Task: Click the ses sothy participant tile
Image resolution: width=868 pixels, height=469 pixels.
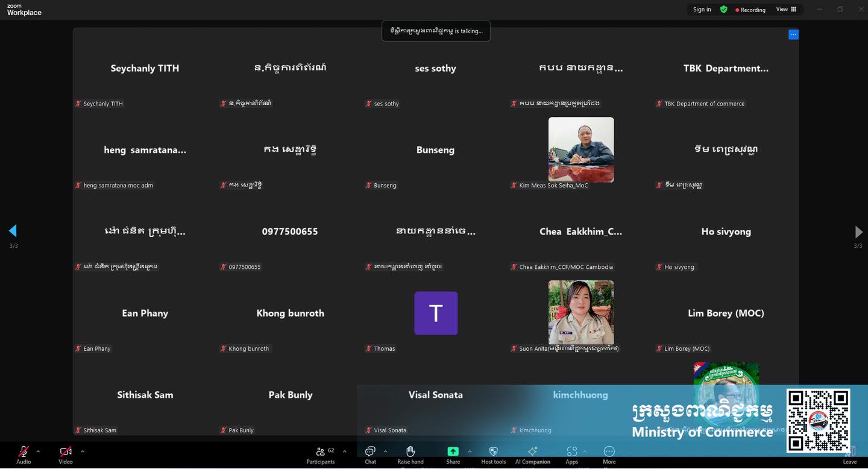Action: point(435,68)
